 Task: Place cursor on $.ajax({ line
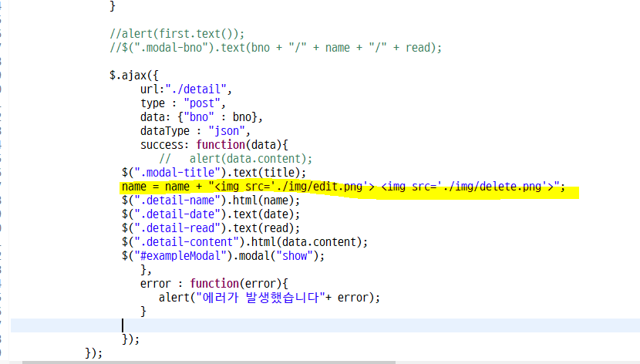click(x=134, y=76)
